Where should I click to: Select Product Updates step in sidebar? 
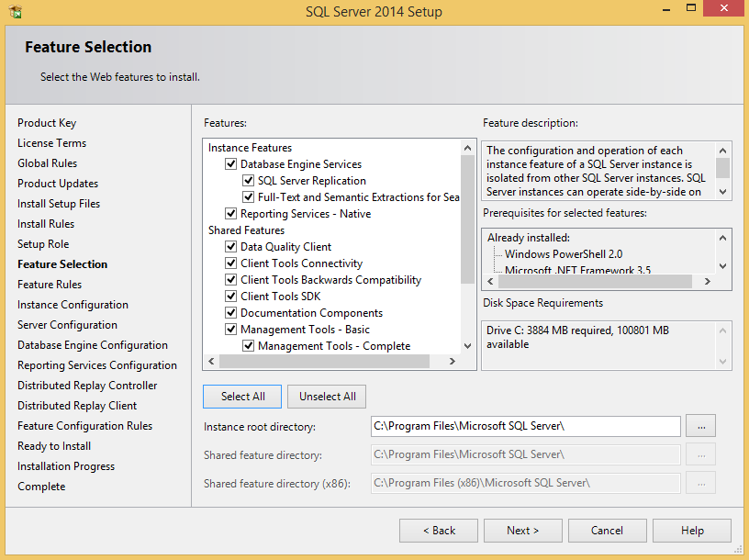point(58,184)
